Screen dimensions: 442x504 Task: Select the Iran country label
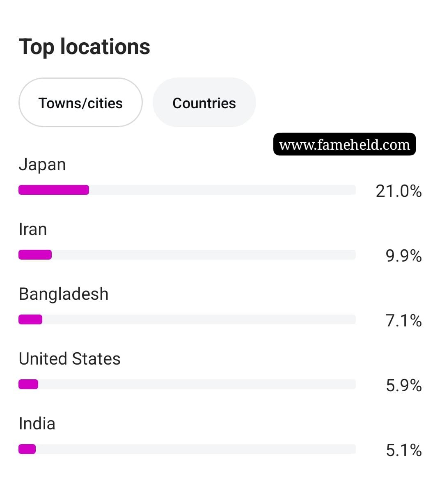[x=33, y=229]
